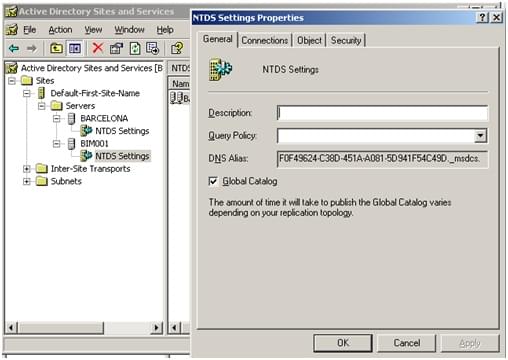Screen dimensions: 508x360
Task: Collapse the Sites tree node
Action: click(x=12, y=81)
